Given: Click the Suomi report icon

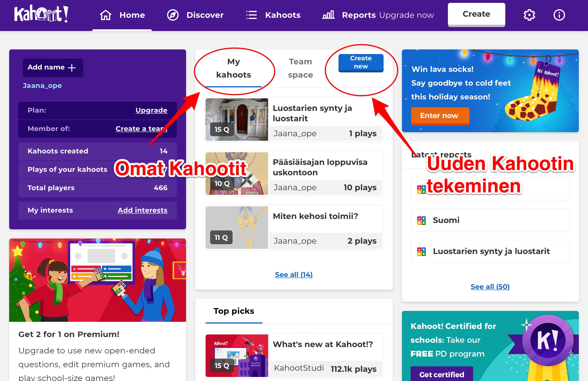Looking at the screenshot, I should point(421,220).
